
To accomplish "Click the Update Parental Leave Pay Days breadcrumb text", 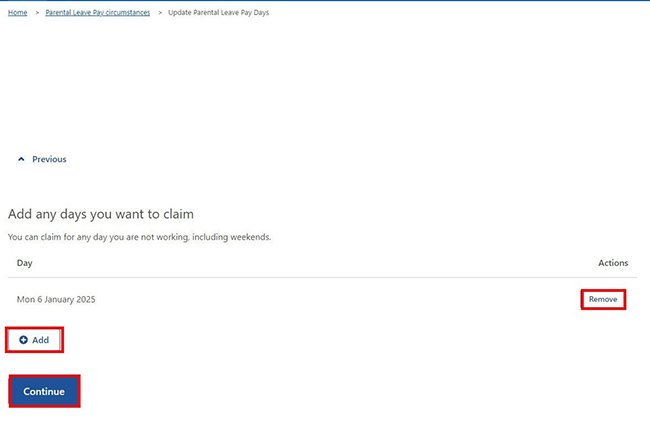I will (x=218, y=12).
